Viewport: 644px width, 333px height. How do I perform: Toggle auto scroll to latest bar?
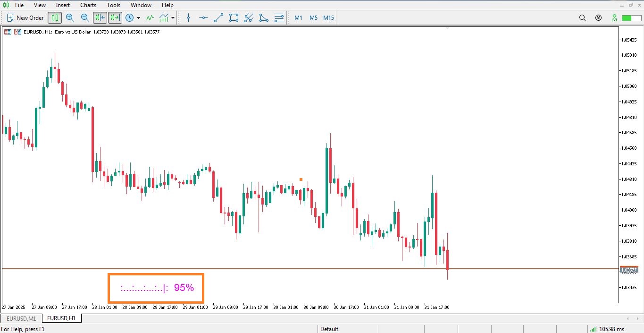coord(100,18)
